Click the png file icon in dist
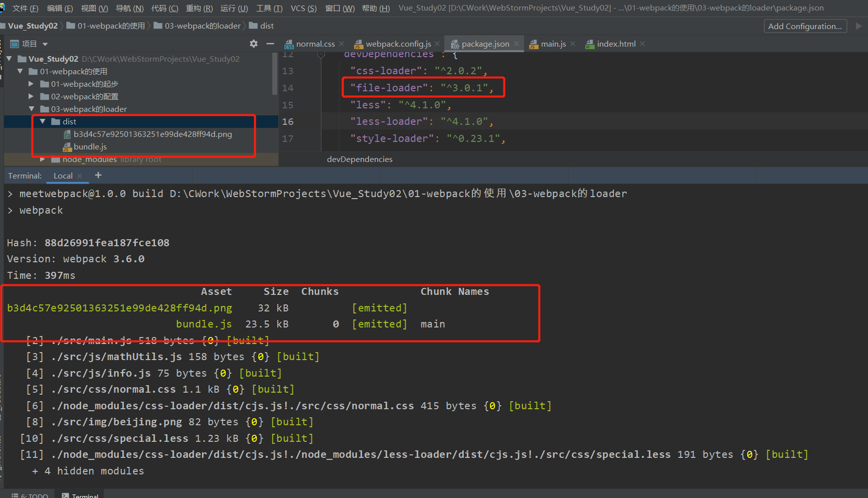The image size is (868, 498). click(x=67, y=134)
